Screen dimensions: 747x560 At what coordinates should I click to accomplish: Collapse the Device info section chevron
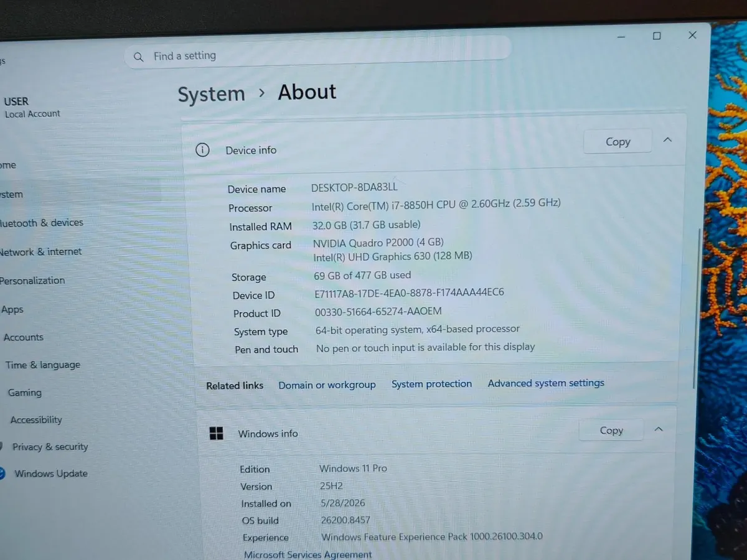(x=667, y=140)
